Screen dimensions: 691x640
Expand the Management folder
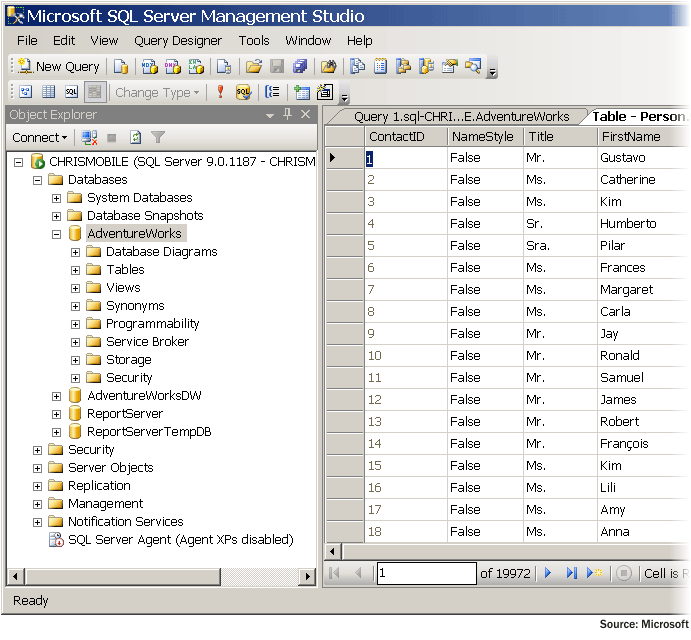[37, 504]
